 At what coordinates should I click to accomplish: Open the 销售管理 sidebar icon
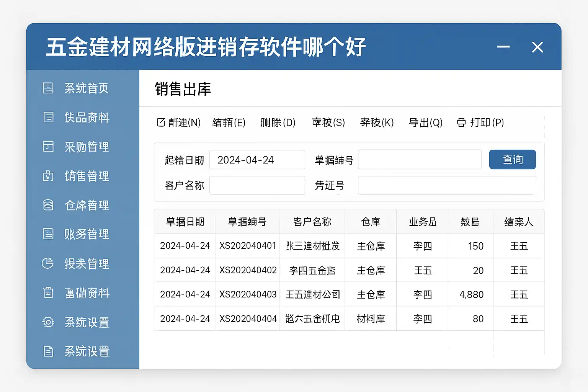[48, 176]
